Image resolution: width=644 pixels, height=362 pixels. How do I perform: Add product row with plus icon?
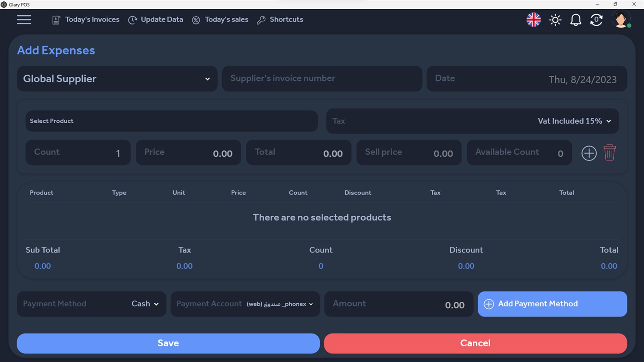pos(589,153)
